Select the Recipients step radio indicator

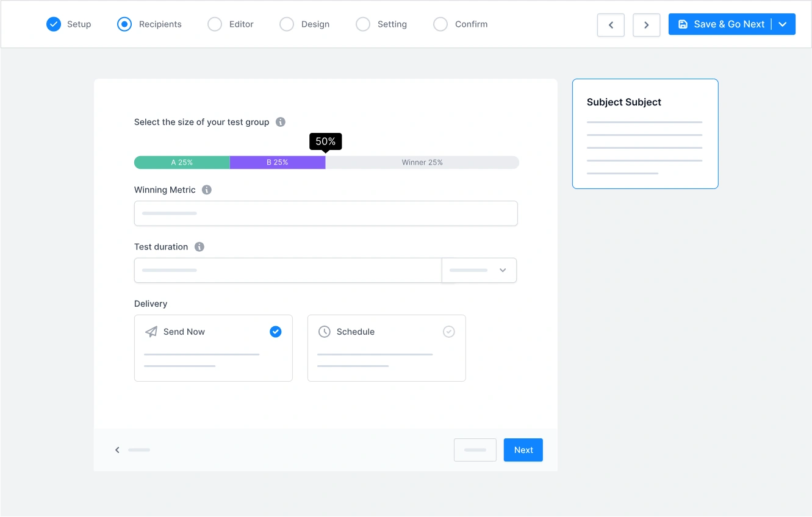pyautogui.click(x=124, y=24)
